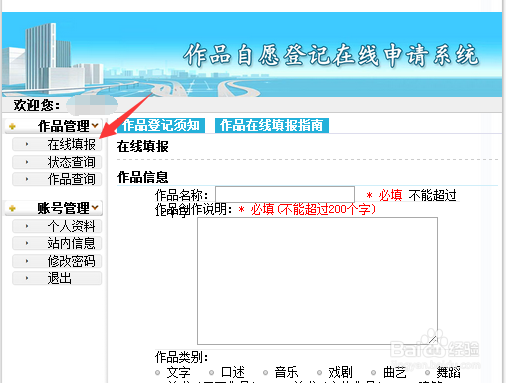Open 个人资料 menu item
This screenshot has height=383, width=509.
click(x=57, y=226)
